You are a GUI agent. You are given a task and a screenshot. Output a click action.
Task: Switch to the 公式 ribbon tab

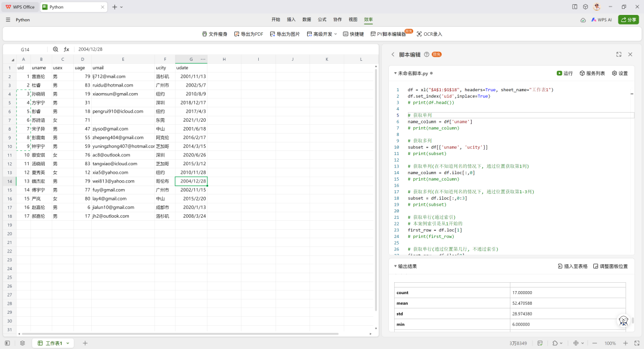click(322, 20)
